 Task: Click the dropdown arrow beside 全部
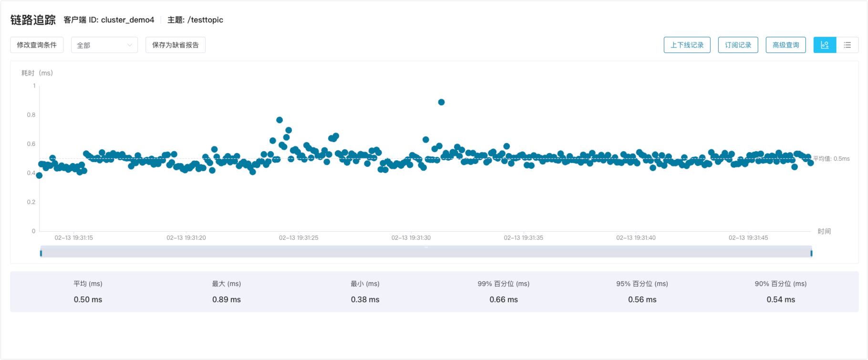click(129, 45)
